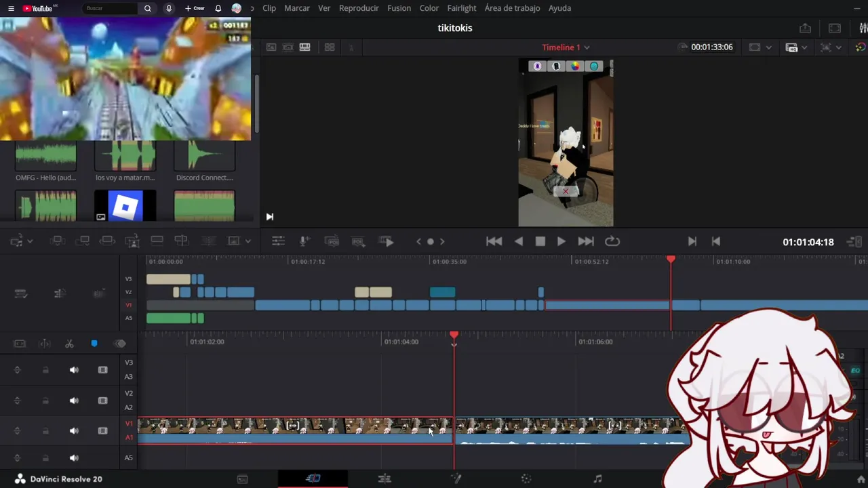This screenshot has height=488, width=868.
Task: Open YouTube notifications bell
Action: pos(218,8)
